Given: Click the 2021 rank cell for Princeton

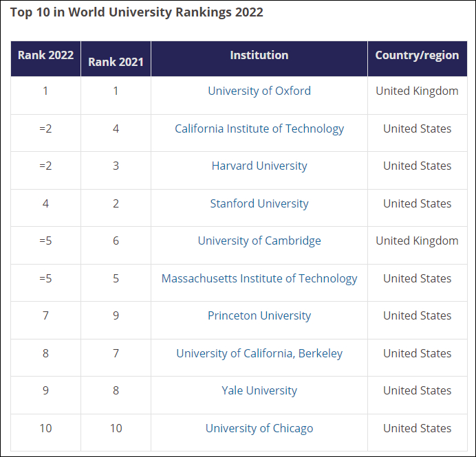Looking at the screenshot, I should (x=116, y=315).
